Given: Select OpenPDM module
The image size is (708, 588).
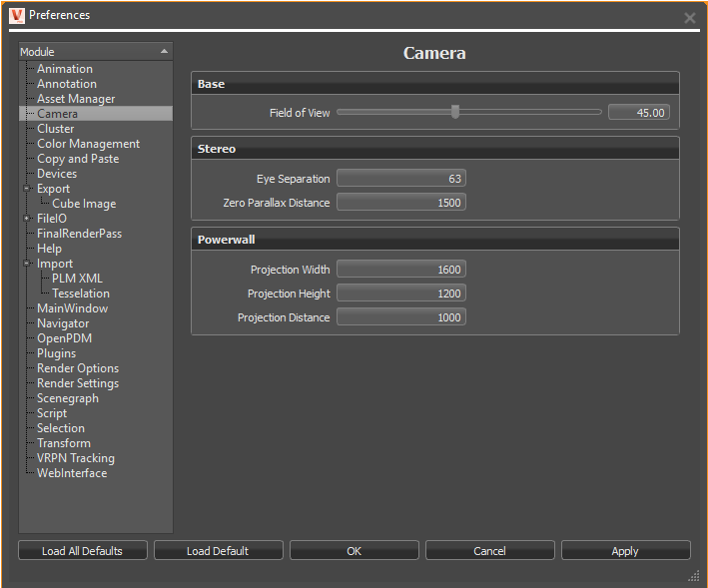Looking at the screenshot, I should point(64,338).
